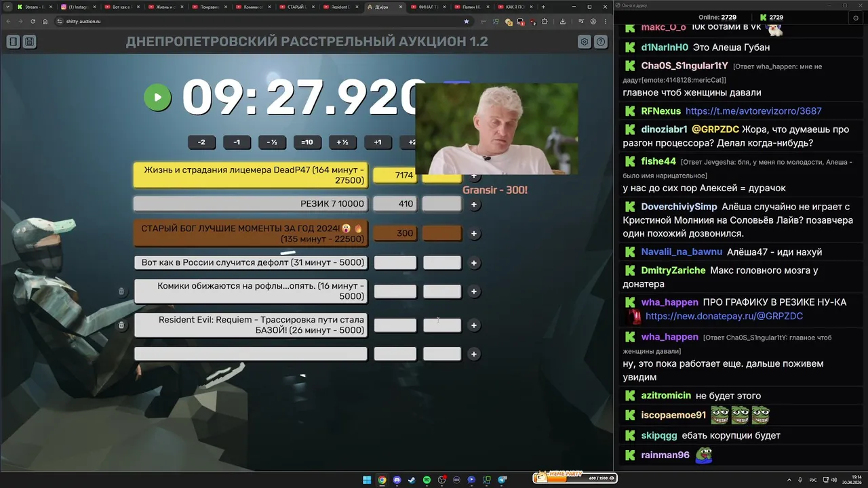868x488 pixels.
Task: Edit the lot name Жизнь и страдания лицемера DeadP47
Action: point(250,175)
